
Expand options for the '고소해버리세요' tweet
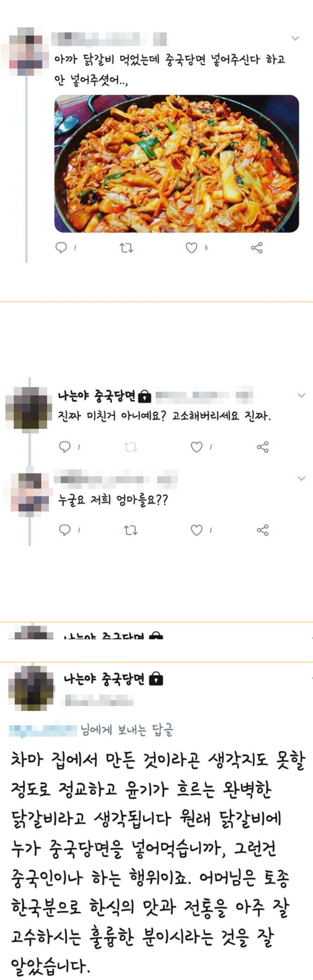(x=301, y=395)
